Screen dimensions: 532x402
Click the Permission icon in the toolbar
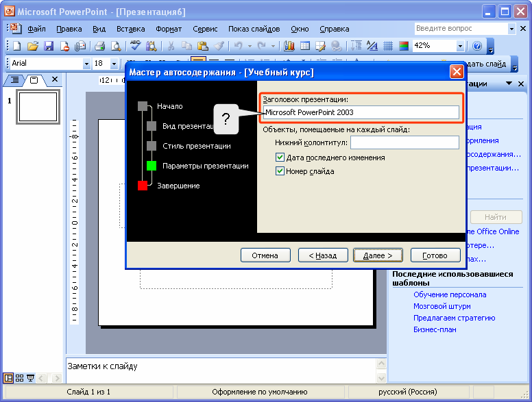(65, 46)
